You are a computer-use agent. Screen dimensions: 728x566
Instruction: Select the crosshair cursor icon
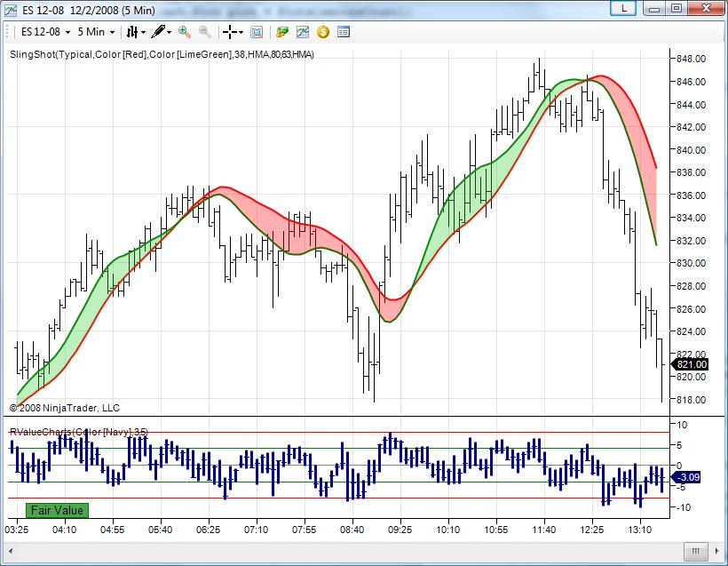[229, 32]
